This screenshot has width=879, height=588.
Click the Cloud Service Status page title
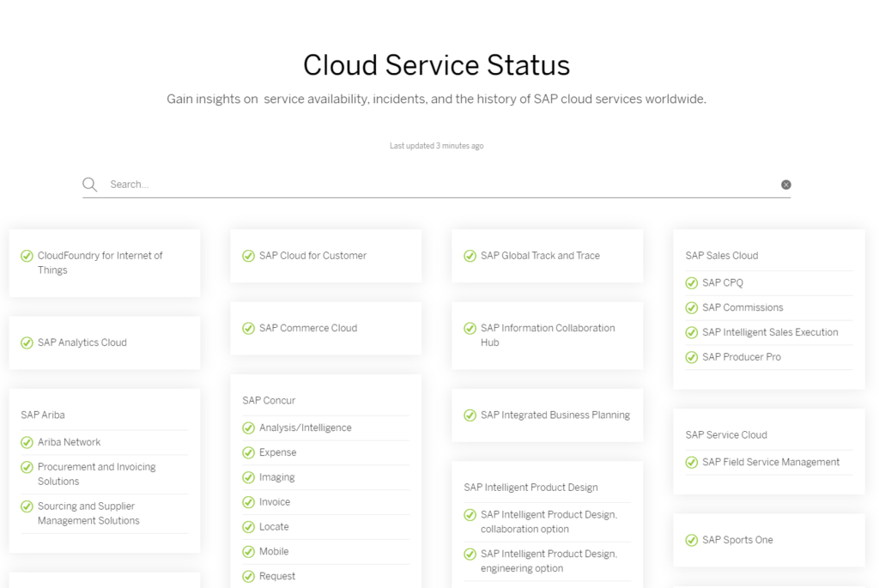coord(437,65)
